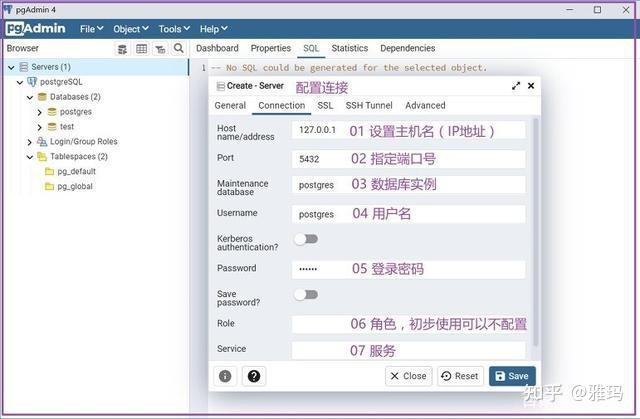Collapse the postgreSQL server node
The width and height of the screenshot is (640, 419).
point(20,82)
